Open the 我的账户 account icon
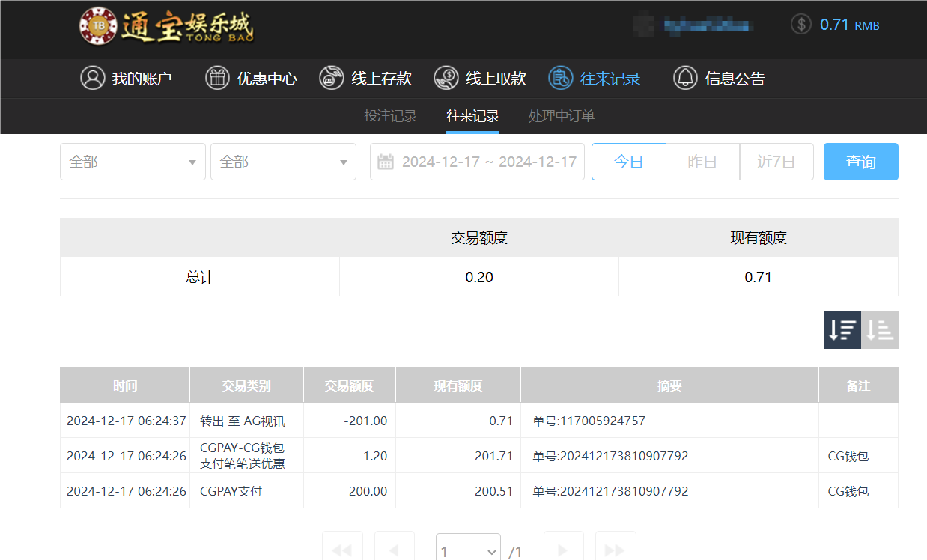This screenshot has width=927, height=560. pos(92,78)
